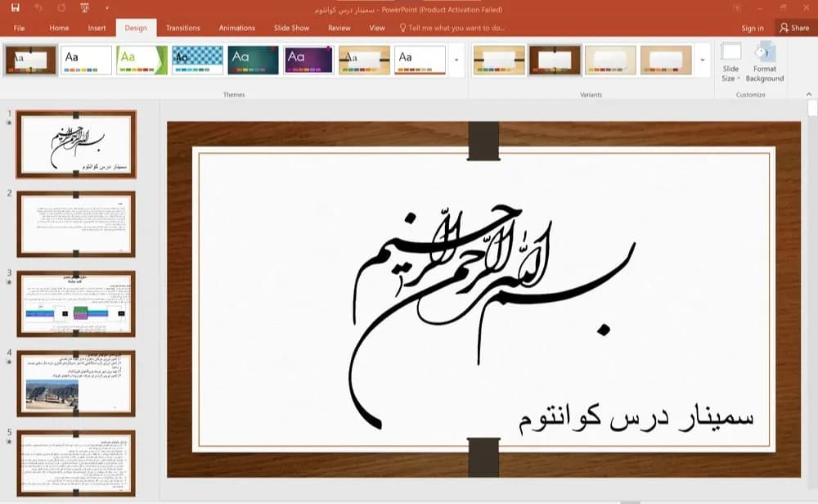This screenshot has width=818, height=504.
Task: Expand the Variants gallery dropdown
Action: click(x=702, y=60)
